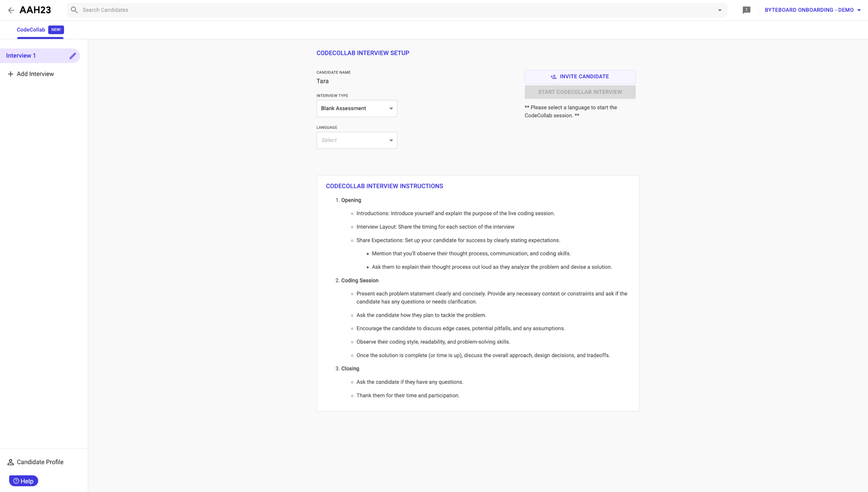Image resolution: width=868 pixels, height=492 pixels.
Task: Click the question mark Help icon
Action: tap(16, 481)
